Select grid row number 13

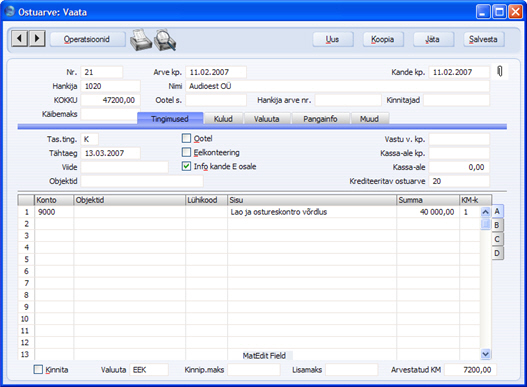26,354
